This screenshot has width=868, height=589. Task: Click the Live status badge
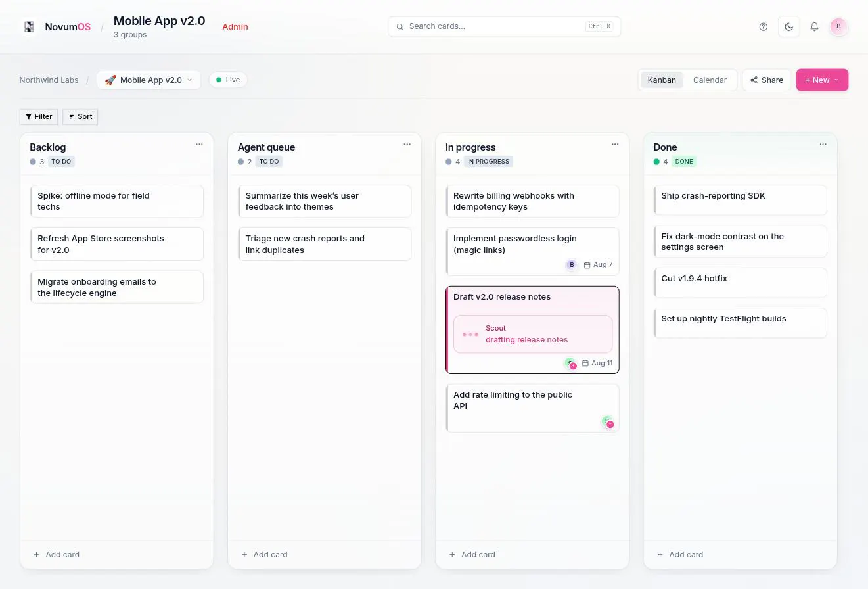point(228,80)
